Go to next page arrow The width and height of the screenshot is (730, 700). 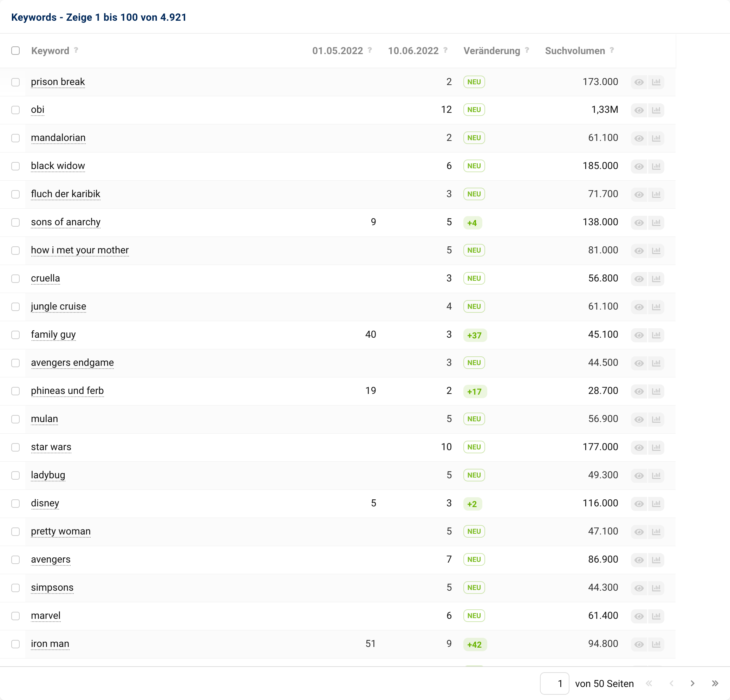coord(692,683)
